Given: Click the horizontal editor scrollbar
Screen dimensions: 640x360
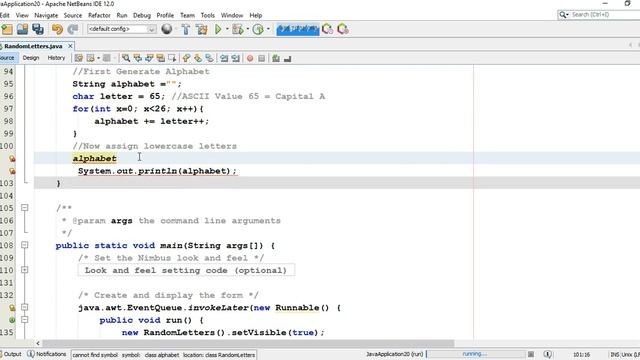Looking at the screenshot, I should [x=248, y=343].
